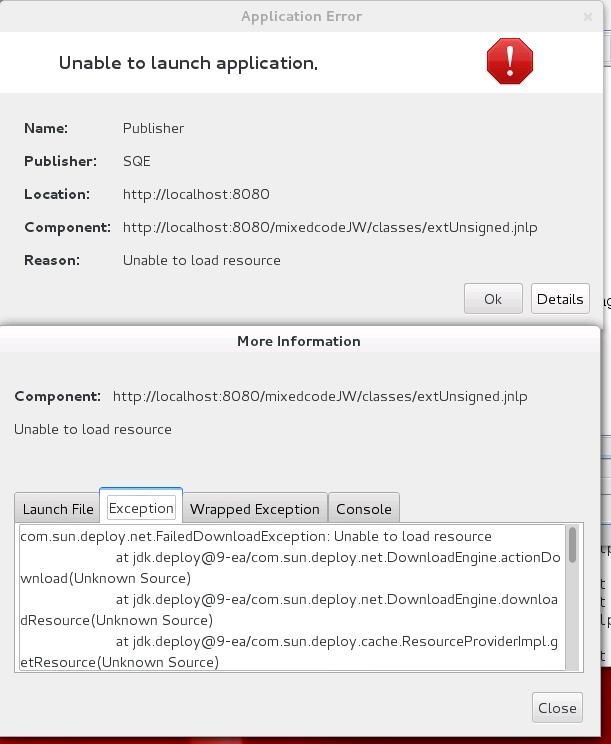Click the More Information title bar
Image resolution: width=611 pixels, height=744 pixels.
[298, 341]
